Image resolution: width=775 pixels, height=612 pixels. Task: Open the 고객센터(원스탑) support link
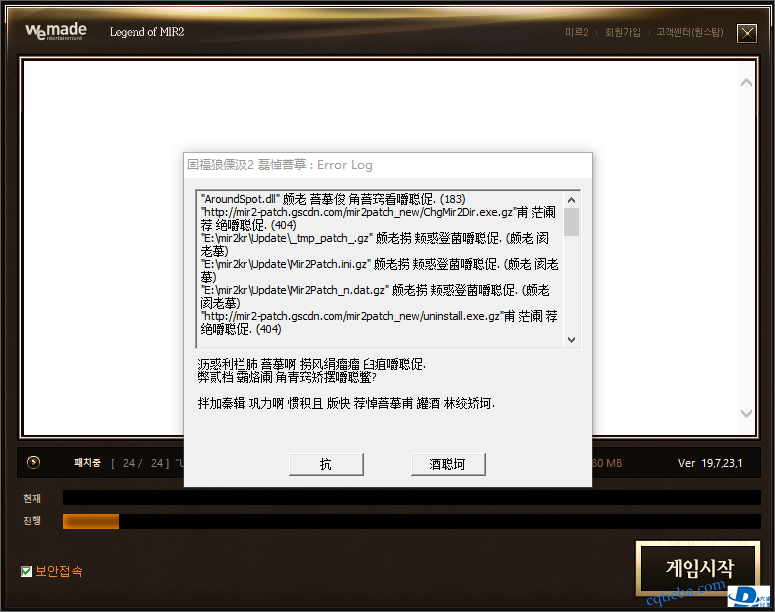[x=690, y=32]
